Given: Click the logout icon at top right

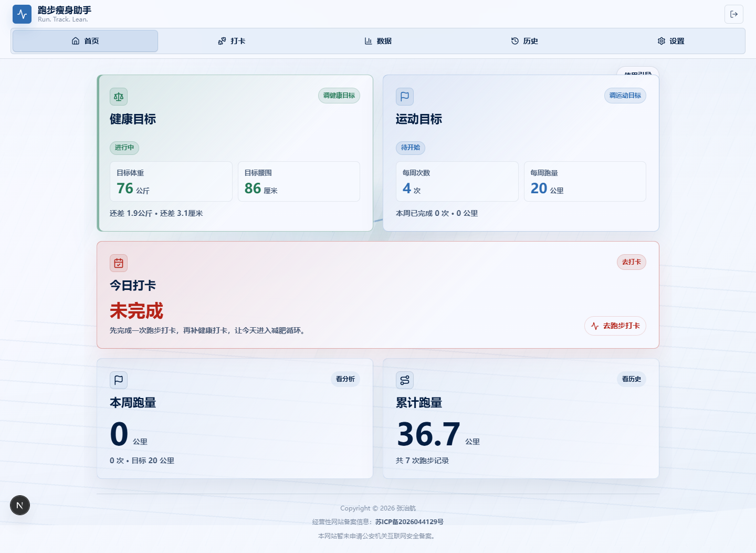Looking at the screenshot, I should point(734,14).
